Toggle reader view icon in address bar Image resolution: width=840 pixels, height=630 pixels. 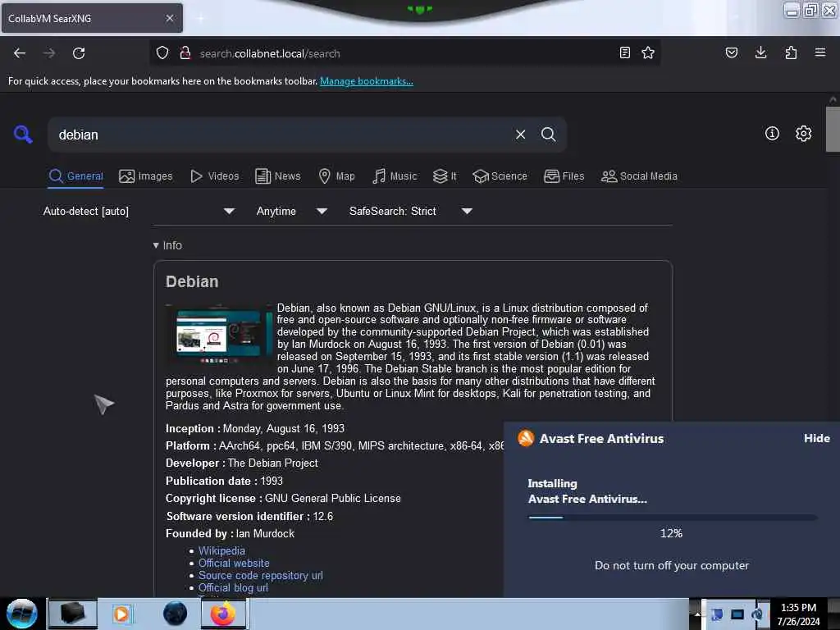pyautogui.click(x=624, y=52)
